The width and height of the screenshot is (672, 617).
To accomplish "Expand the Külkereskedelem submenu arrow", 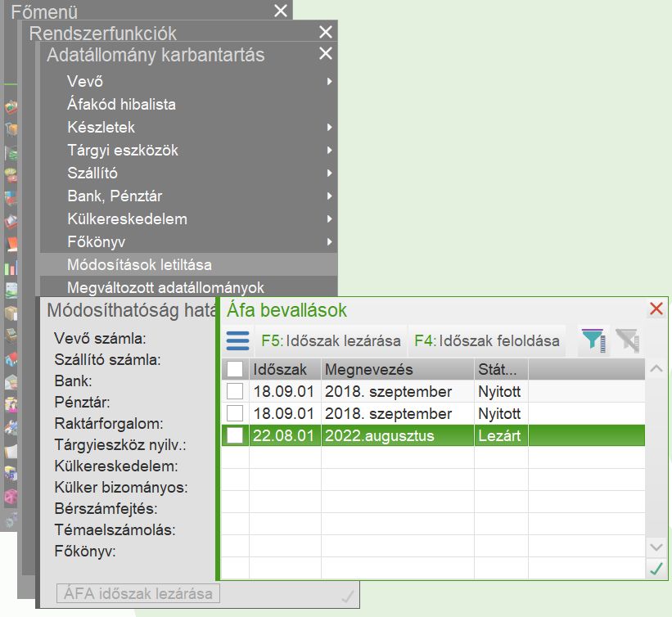I will click(329, 218).
